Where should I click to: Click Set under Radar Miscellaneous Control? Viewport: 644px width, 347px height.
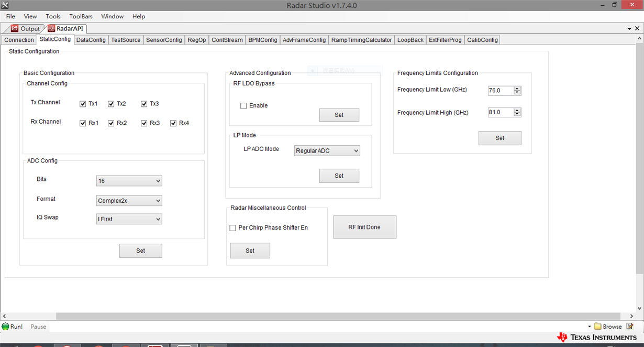(x=250, y=251)
